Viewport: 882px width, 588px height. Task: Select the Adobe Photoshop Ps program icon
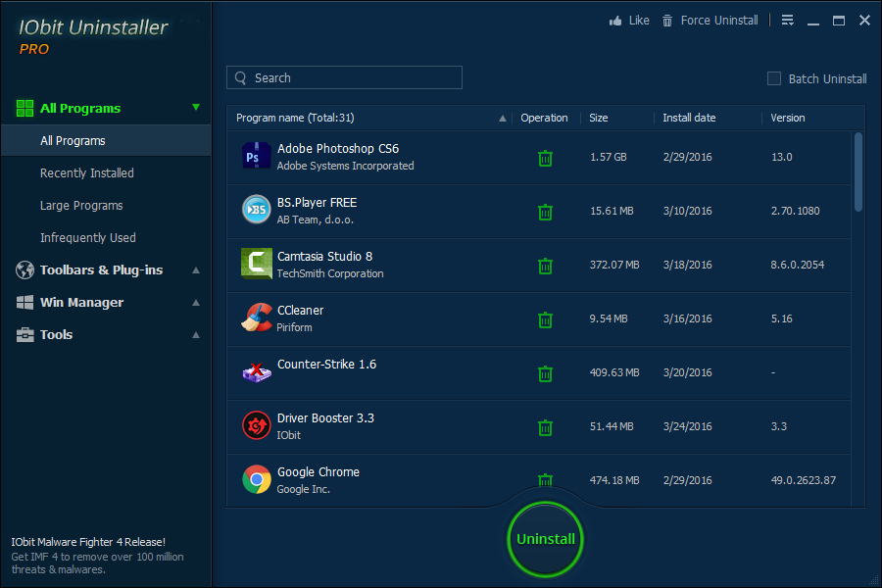(256, 156)
